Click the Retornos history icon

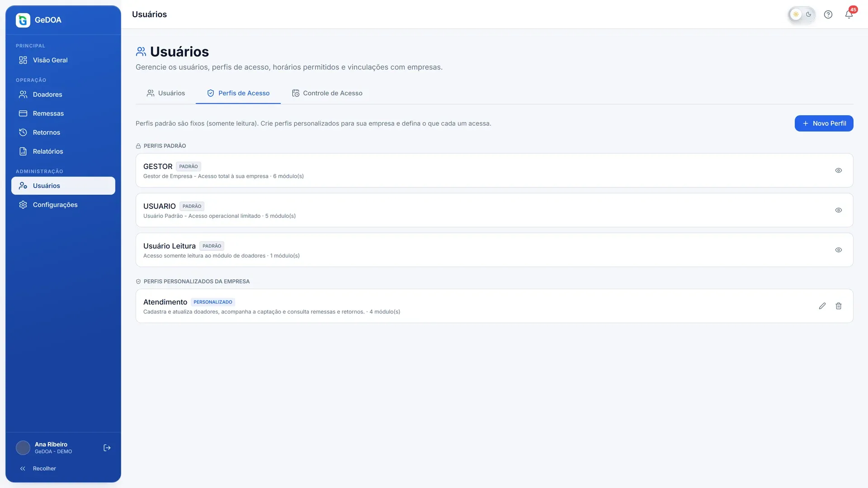coord(23,132)
